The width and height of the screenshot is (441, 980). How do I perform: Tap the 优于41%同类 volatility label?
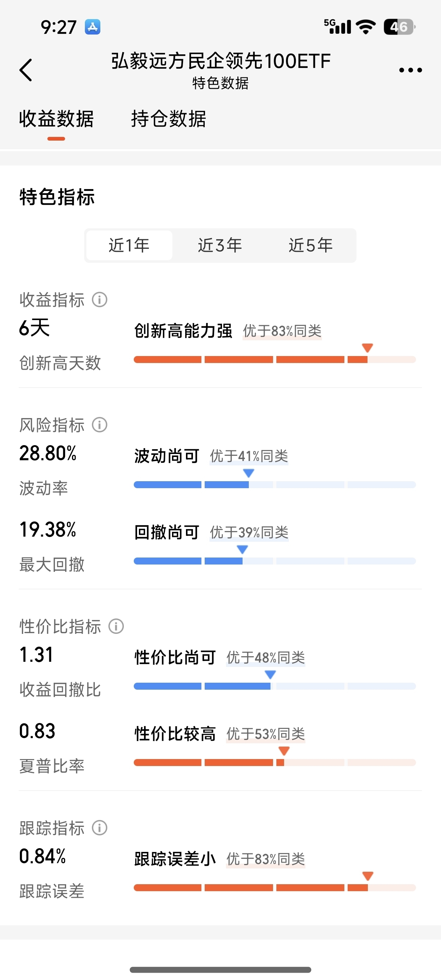tap(249, 456)
